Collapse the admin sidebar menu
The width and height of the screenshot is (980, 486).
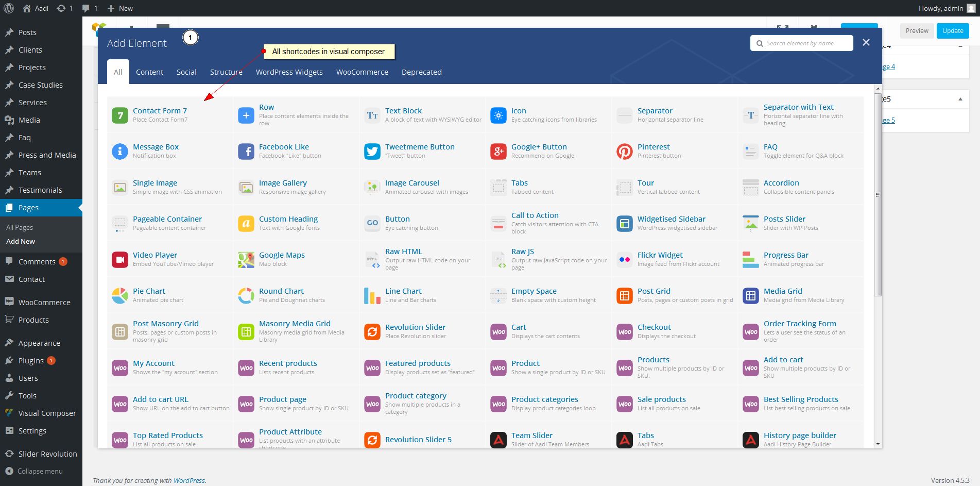click(34, 471)
